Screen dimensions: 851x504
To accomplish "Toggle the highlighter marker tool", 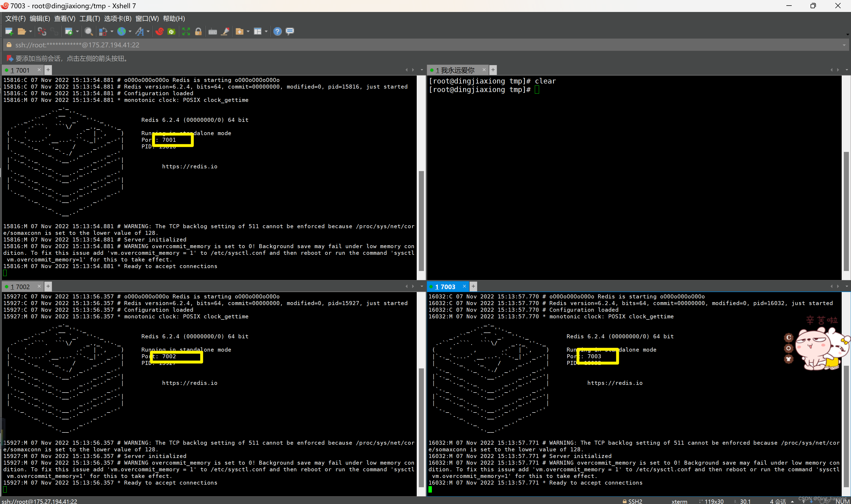I will point(225,32).
